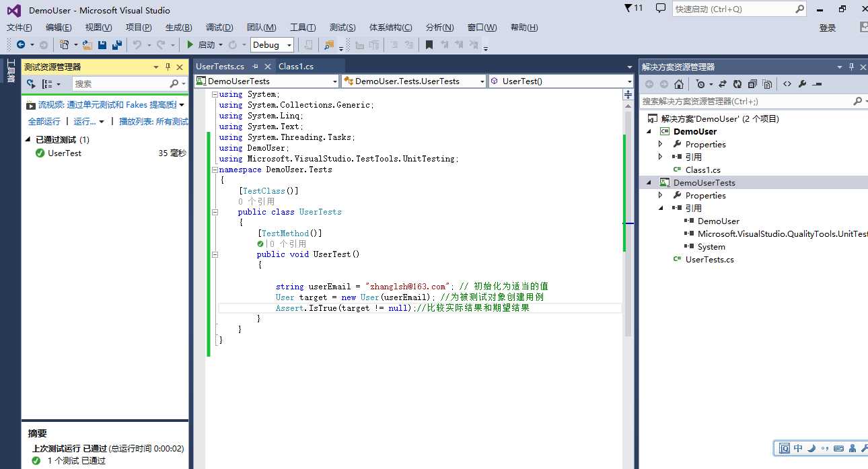Click the Navigate Backward arrow in the main toolbar
Screen dimensions: 868x469
[21, 44]
